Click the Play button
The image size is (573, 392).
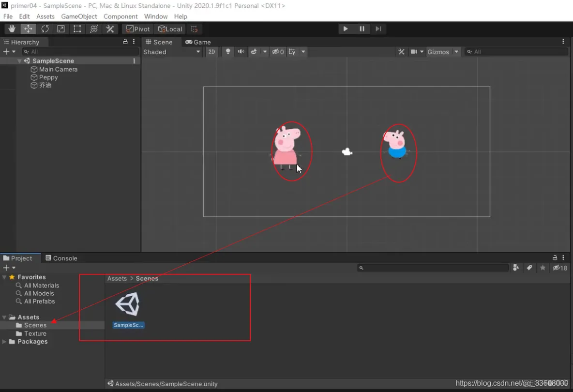click(346, 29)
